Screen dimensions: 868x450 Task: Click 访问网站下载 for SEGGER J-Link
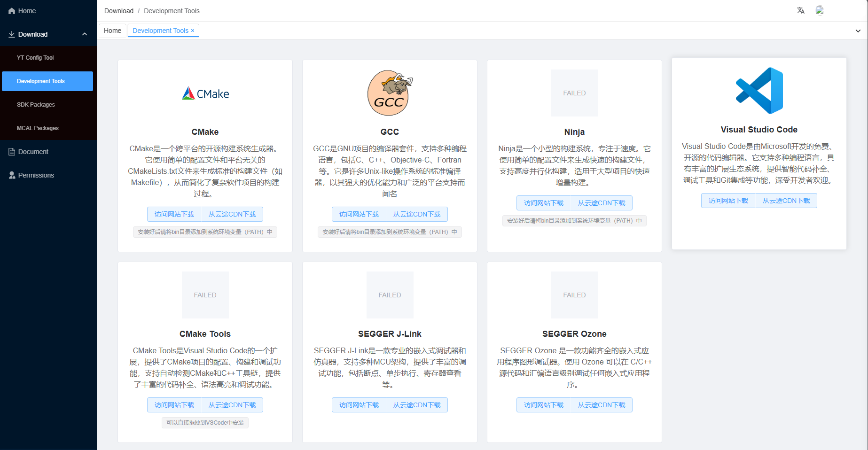coord(359,405)
